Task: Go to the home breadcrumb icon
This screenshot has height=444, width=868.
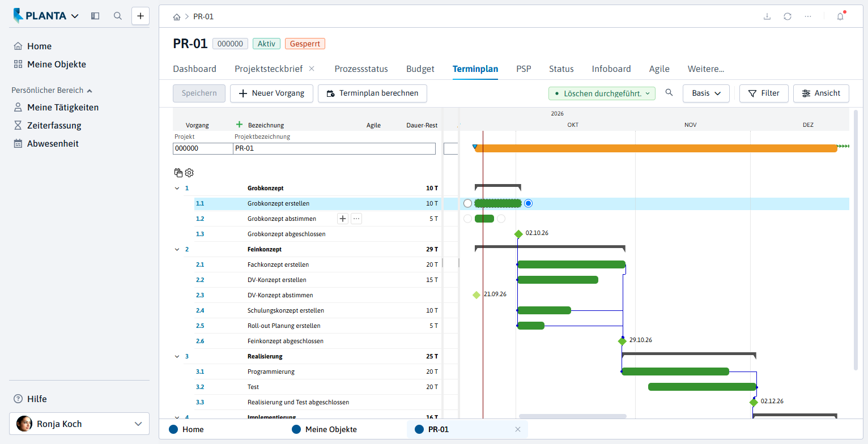Action: (x=177, y=17)
